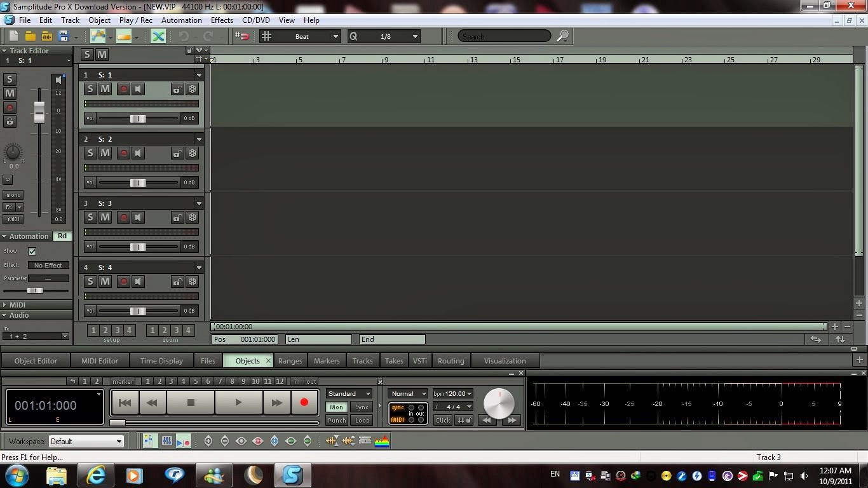The image size is (868, 488).
Task: Switch to the Object Editor tab
Action: pyautogui.click(x=36, y=361)
